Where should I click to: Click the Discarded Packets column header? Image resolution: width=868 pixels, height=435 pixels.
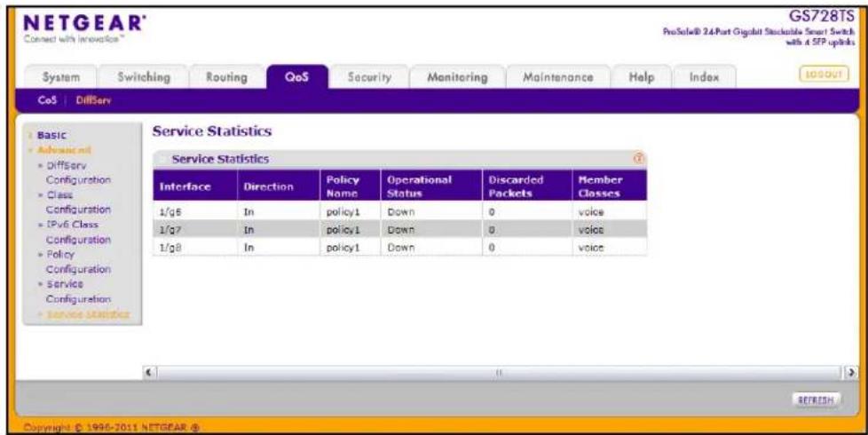coord(527,186)
